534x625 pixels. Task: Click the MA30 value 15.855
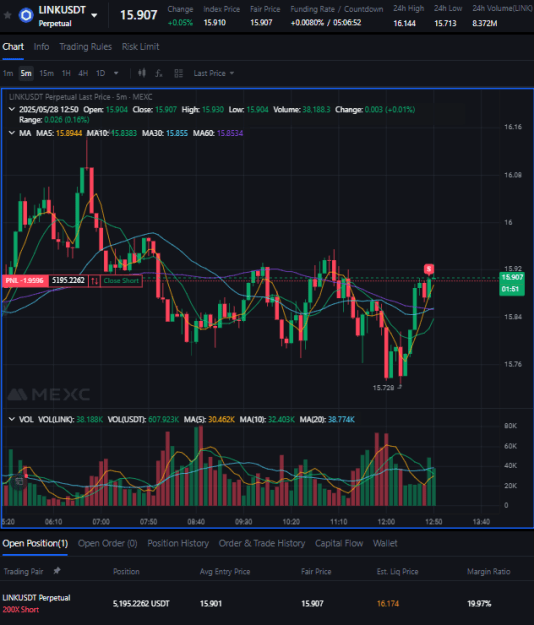coord(177,133)
